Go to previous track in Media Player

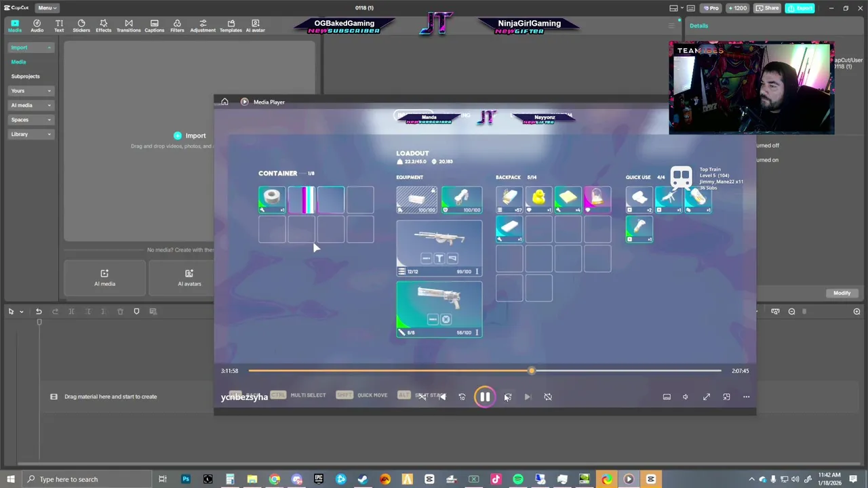pos(442,396)
